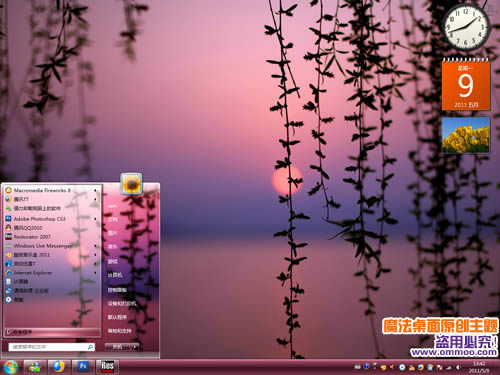Screen dimensions: 500x375
Task: Click the 关机 shutdown button
Action: coord(118,347)
